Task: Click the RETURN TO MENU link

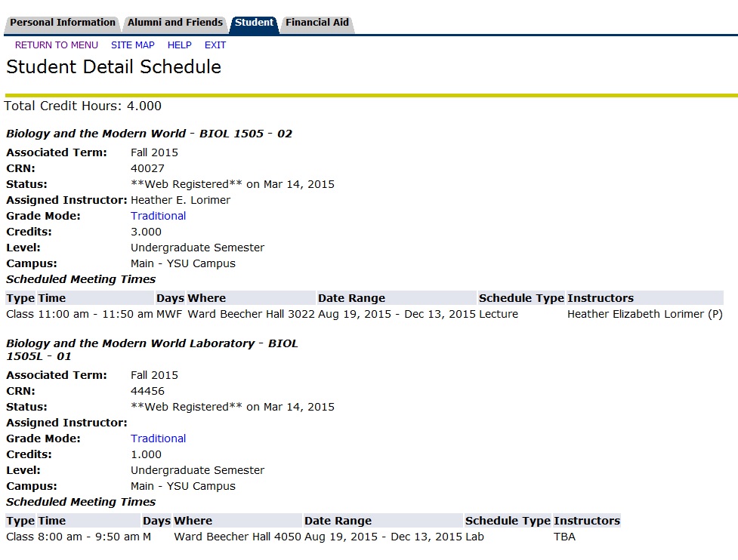Action: tap(56, 45)
